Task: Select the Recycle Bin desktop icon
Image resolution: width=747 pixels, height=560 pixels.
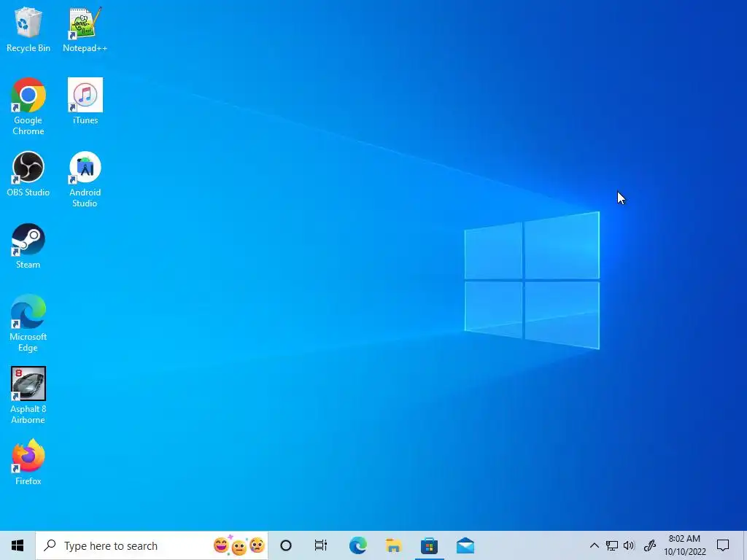Action: [x=28, y=29]
